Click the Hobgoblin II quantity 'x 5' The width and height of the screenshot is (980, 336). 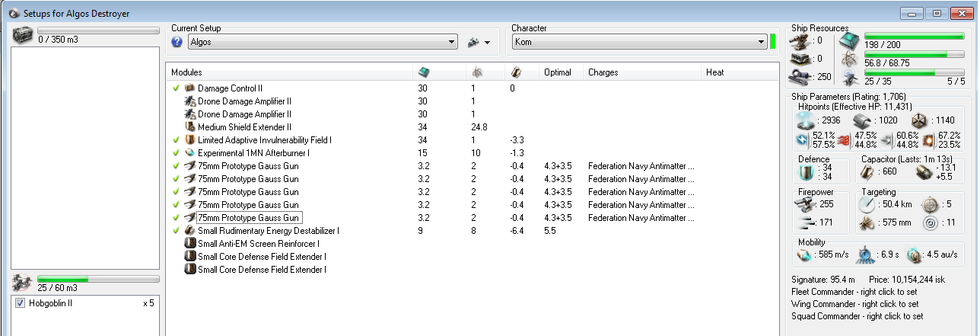coord(148,304)
